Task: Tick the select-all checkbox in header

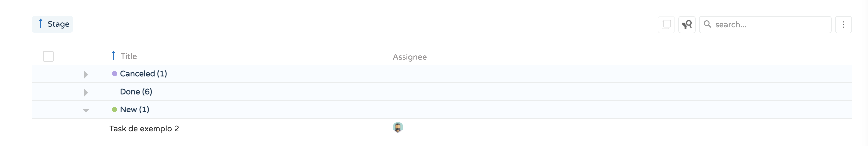Action: point(48,56)
